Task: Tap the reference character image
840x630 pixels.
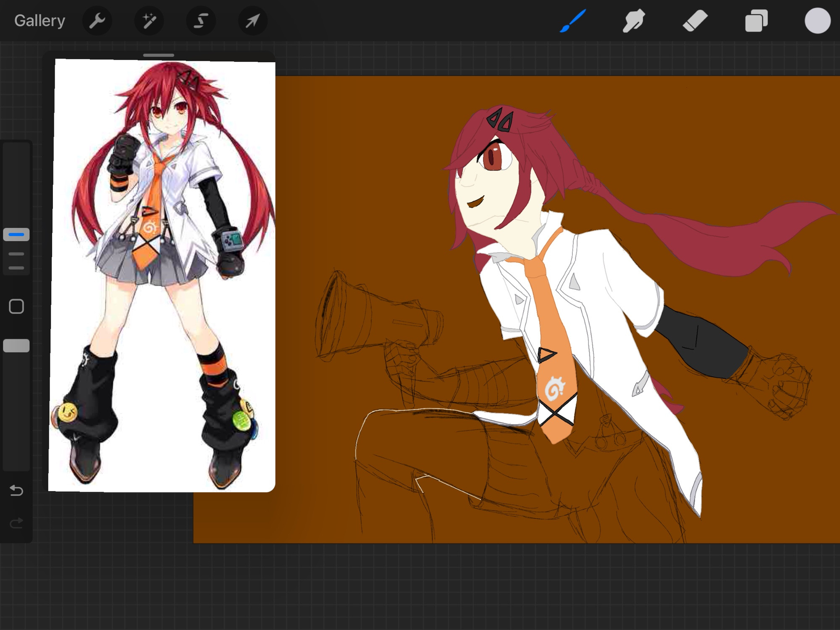Action: (x=162, y=276)
